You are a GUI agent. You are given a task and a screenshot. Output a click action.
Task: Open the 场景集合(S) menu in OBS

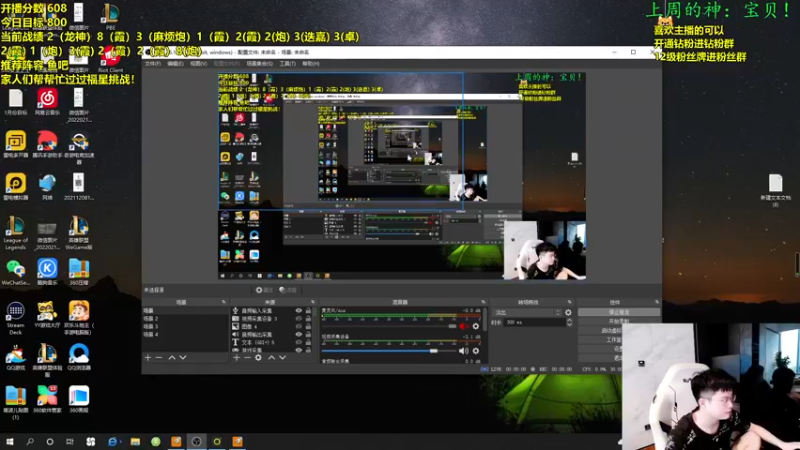point(260,64)
